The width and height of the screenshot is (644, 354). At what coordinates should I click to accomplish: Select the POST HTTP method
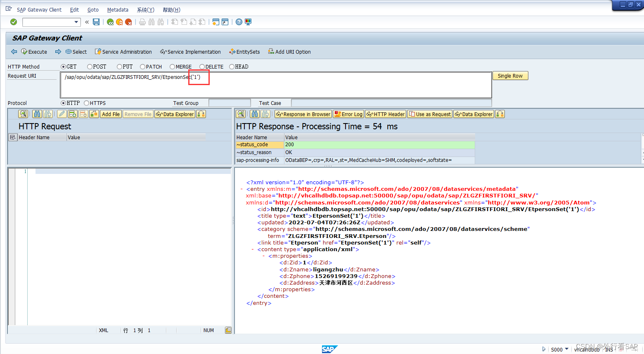pos(90,67)
